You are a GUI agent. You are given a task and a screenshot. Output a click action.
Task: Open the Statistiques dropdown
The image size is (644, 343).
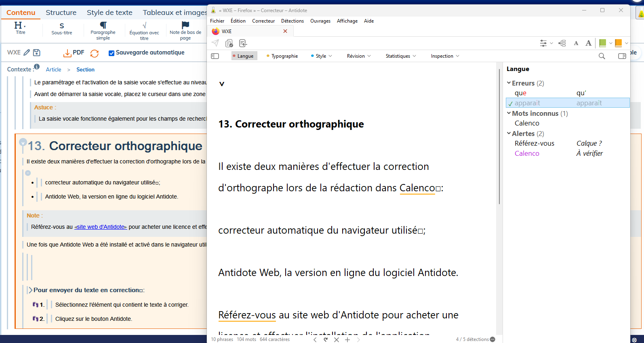pos(400,56)
